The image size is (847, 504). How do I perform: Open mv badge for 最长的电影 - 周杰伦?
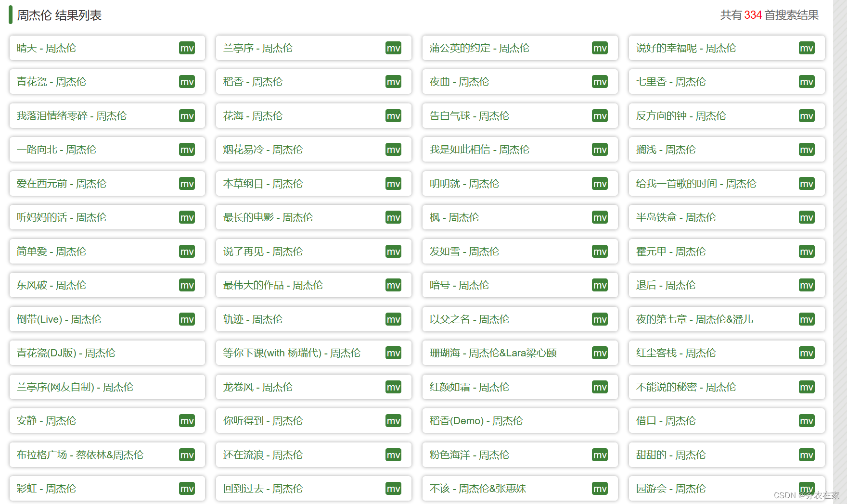[x=393, y=217]
